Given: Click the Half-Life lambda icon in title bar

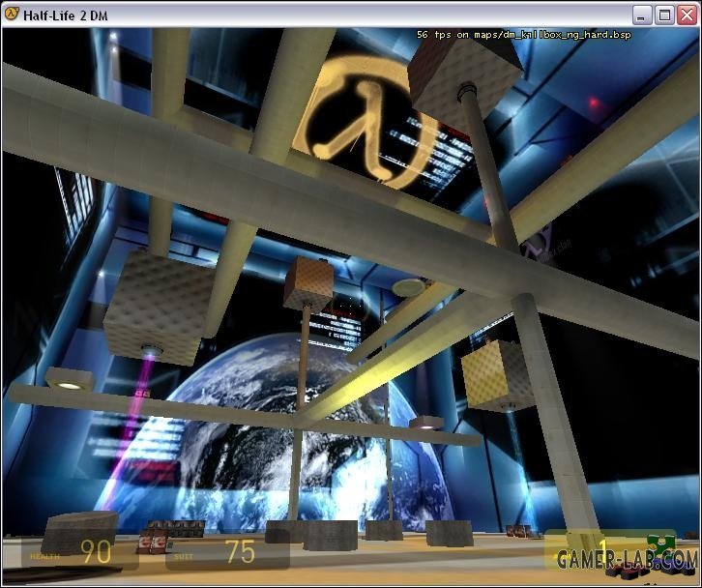Looking at the screenshot, I should [12, 15].
